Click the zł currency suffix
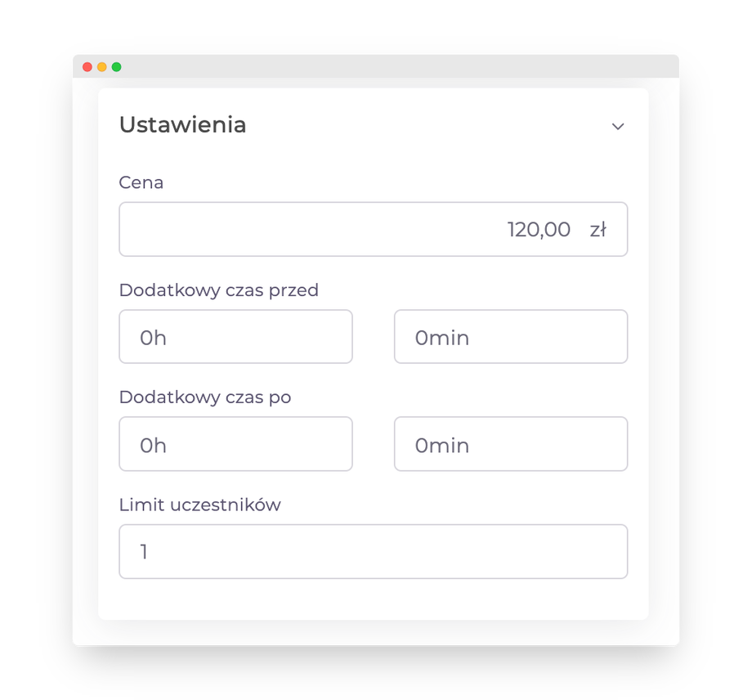 [x=598, y=230]
